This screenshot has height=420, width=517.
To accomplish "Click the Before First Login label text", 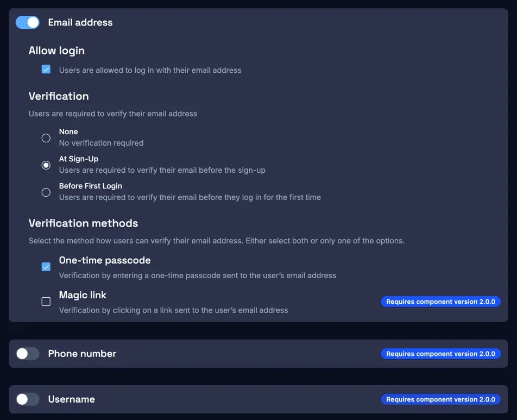I will click(90, 186).
